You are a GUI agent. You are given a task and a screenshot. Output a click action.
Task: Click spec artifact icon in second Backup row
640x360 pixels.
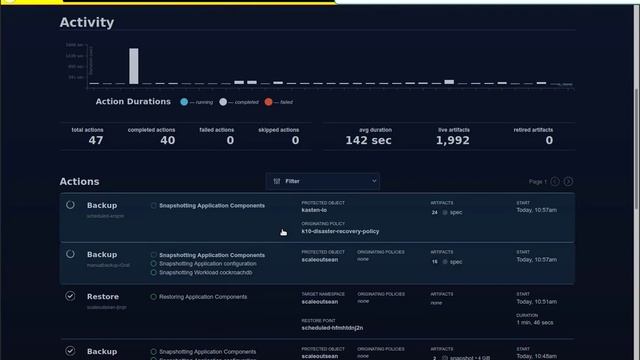click(445, 262)
